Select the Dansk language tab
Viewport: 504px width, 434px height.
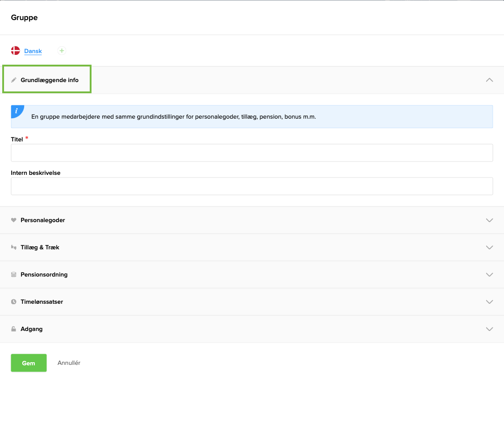(32, 51)
